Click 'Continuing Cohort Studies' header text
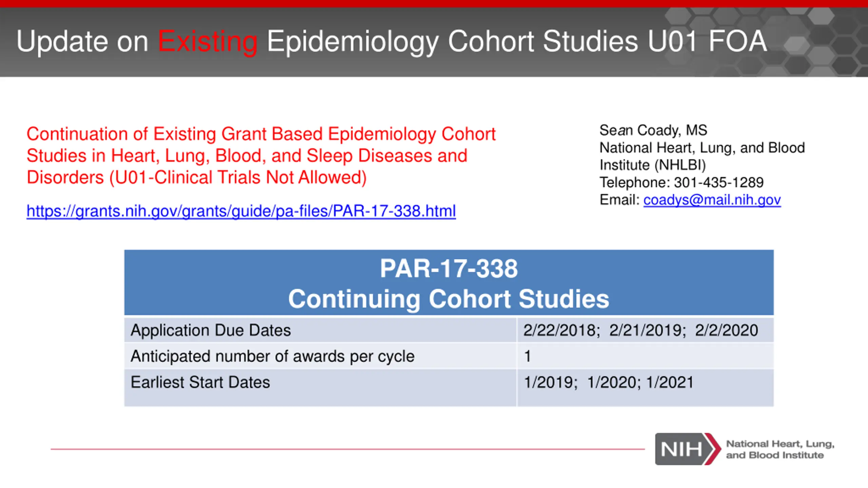This screenshot has height=488, width=868. tap(449, 299)
